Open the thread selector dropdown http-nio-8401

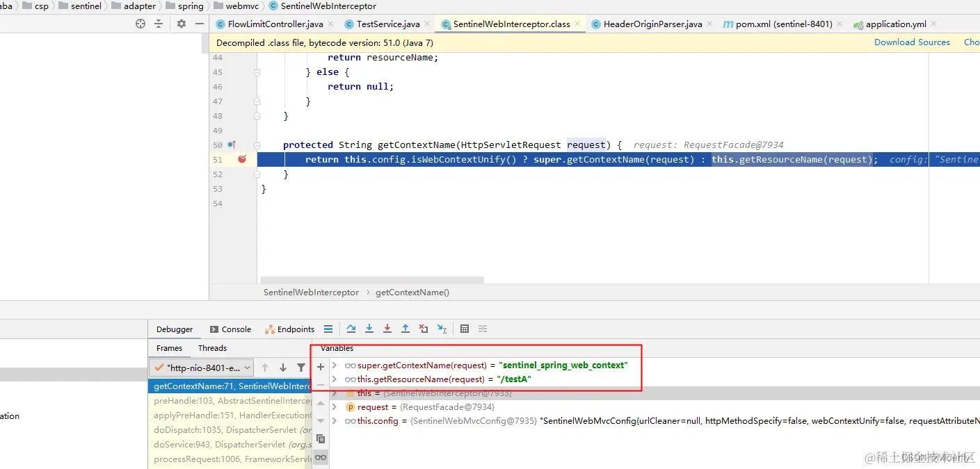coord(202,368)
